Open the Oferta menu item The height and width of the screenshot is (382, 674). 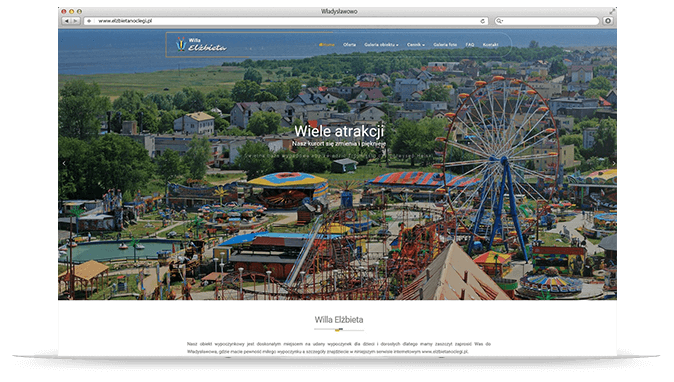point(349,45)
